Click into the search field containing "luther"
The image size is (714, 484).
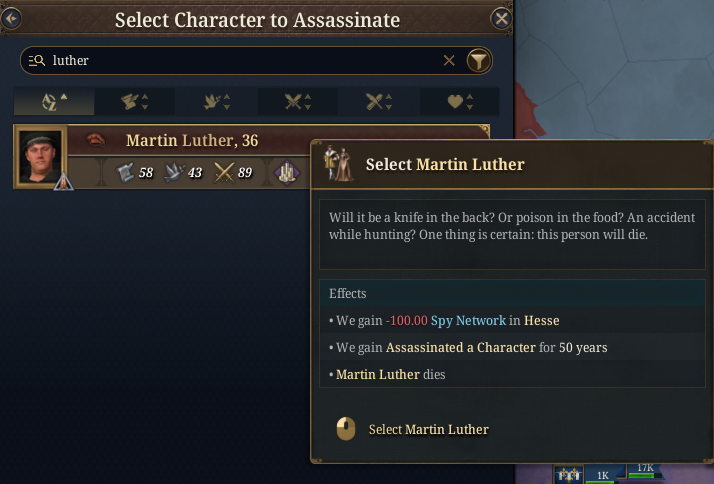pyautogui.click(x=240, y=61)
